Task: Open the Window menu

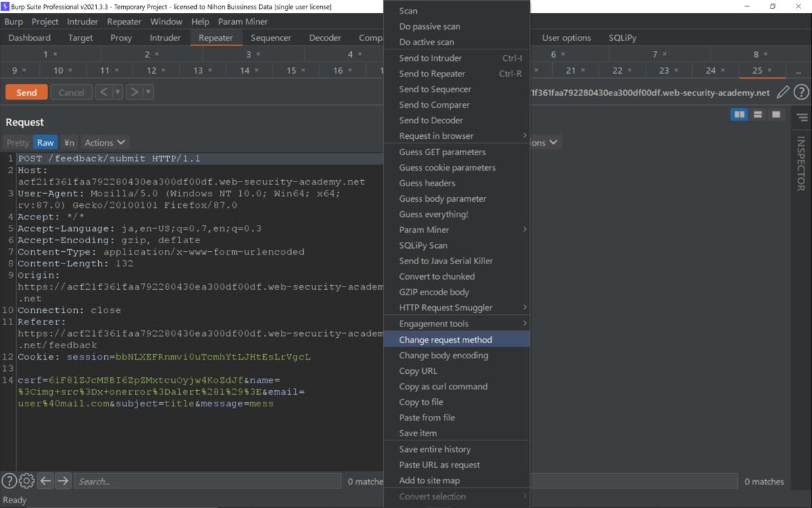Action: tap(166, 22)
